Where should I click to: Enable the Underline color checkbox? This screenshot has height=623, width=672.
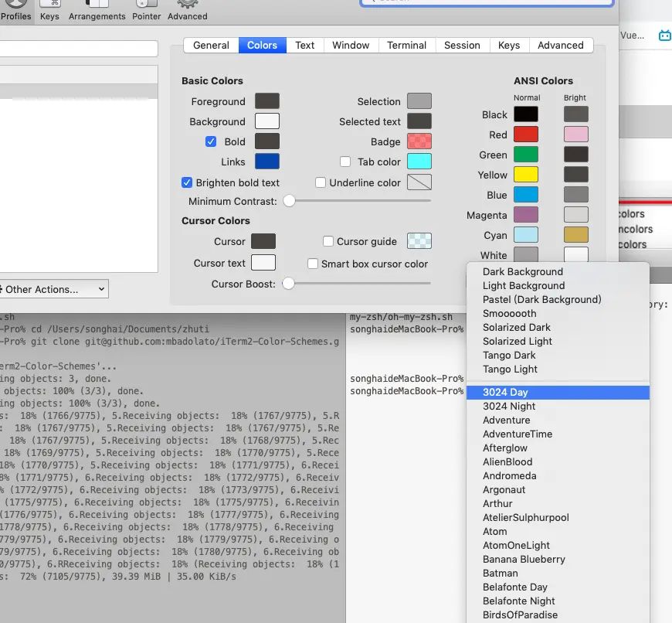click(x=320, y=182)
